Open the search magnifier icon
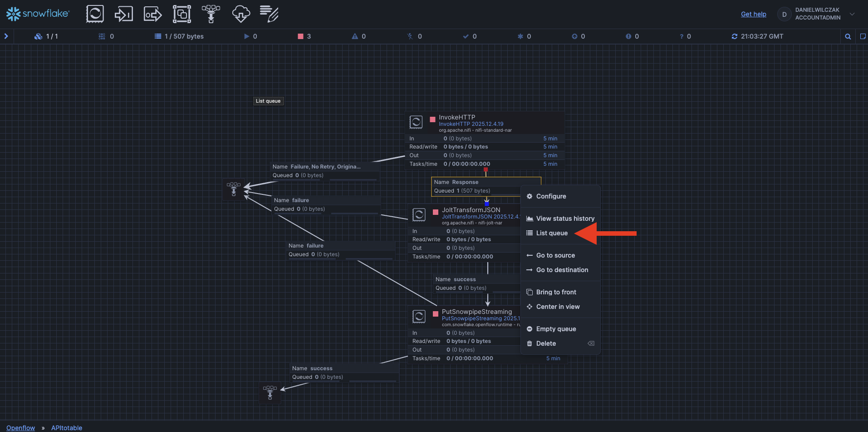868x432 pixels. click(848, 36)
